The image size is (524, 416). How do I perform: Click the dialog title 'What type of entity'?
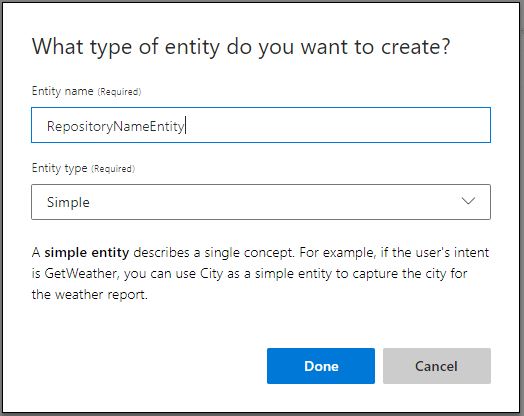(126, 46)
